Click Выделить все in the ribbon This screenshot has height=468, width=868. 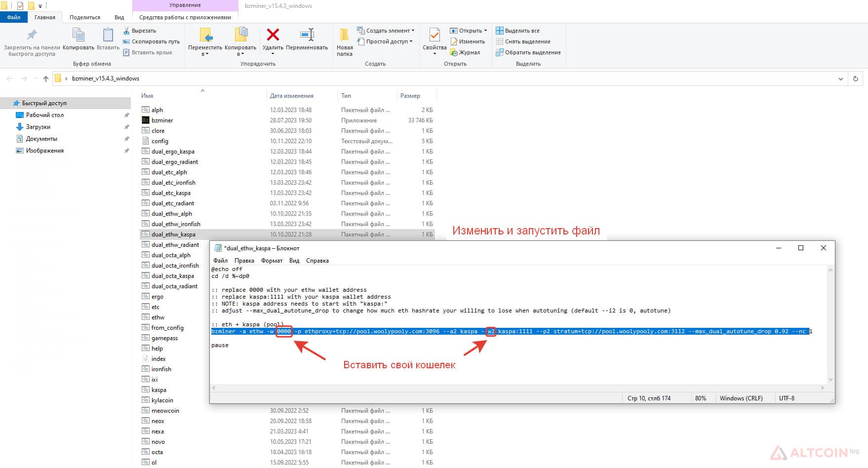(x=517, y=31)
